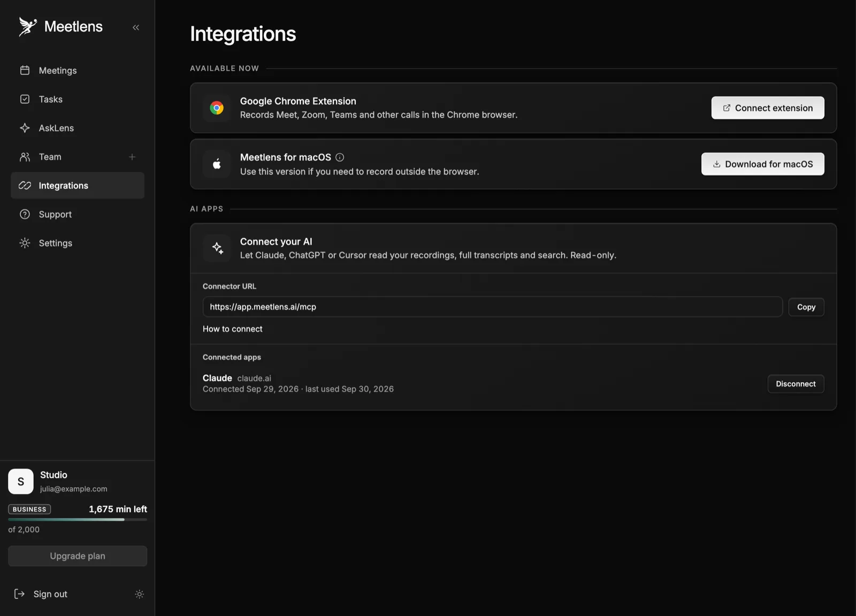Toggle light theme with sun icon
Screen dimensions: 856x616
pos(140,594)
